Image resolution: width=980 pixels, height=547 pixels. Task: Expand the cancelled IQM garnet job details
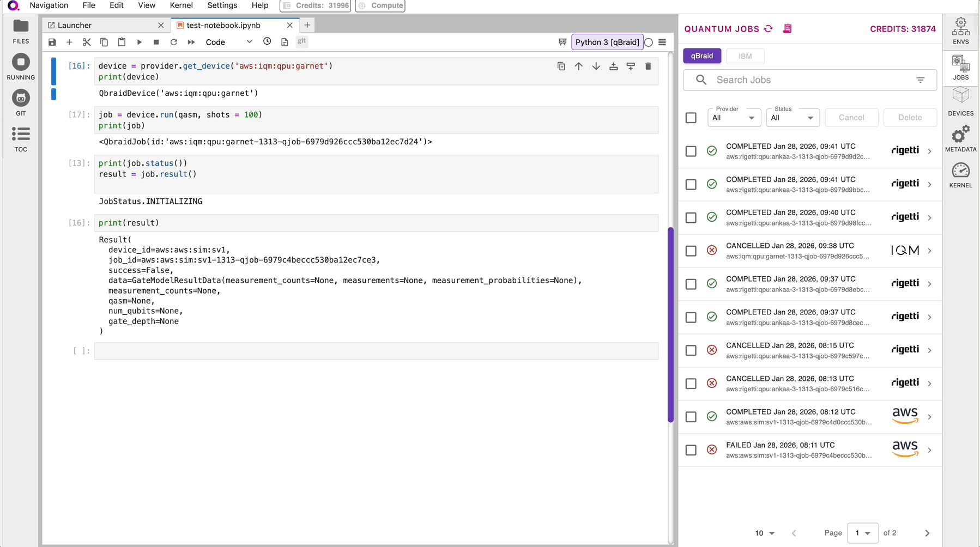pos(929,251)
